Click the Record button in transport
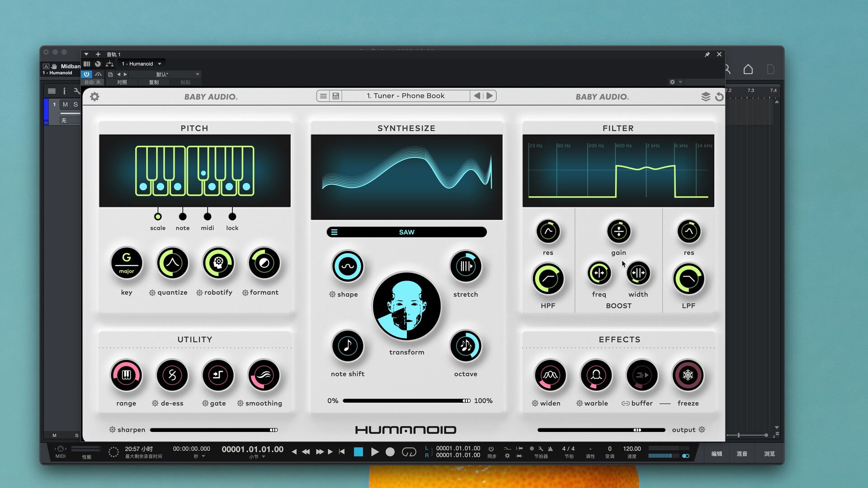This screenshot has height=488, width=868. pyautogui.click(x=390, y=452)
